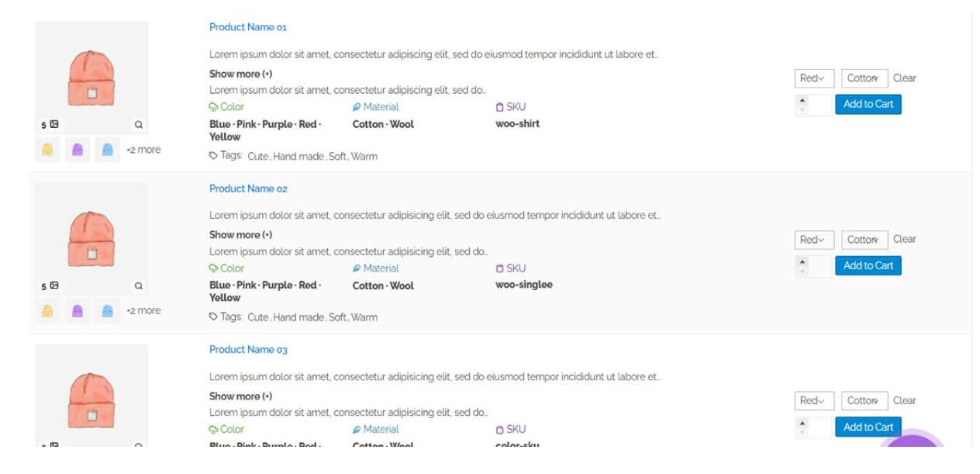Show '+2 more' thumbnails for Product 01
This screenshot has width=980, height=474.
[x=143, y=150]
